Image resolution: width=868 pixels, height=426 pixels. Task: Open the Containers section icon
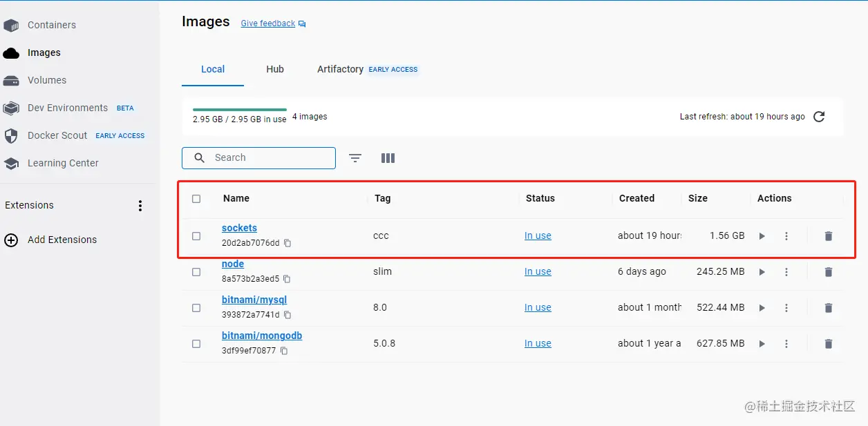11,26
